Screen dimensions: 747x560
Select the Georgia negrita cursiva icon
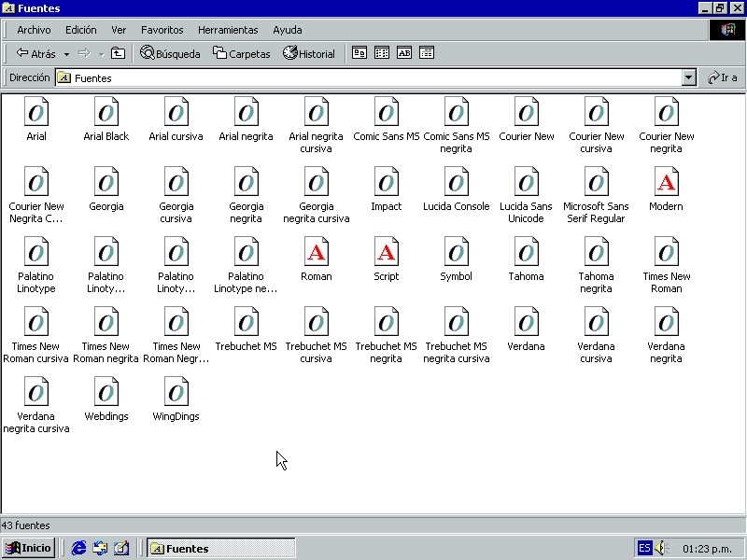coord(317,181)
